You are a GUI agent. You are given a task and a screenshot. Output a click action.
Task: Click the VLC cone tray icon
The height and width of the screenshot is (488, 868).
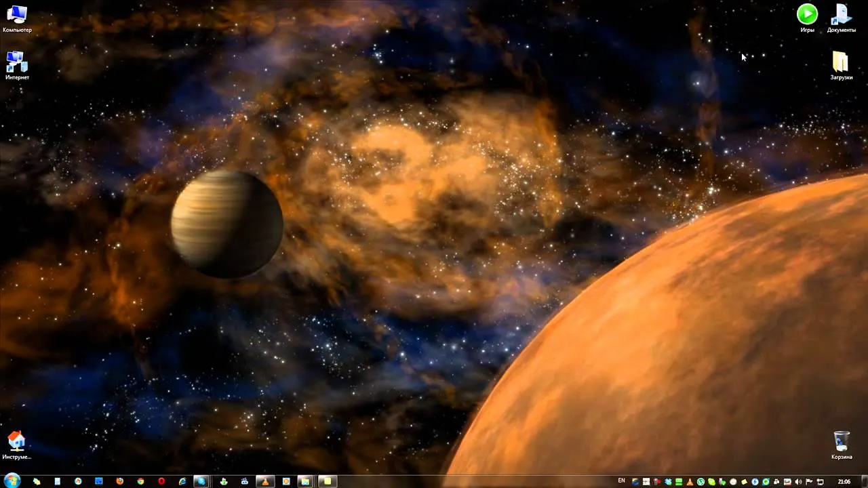[690, 482]
